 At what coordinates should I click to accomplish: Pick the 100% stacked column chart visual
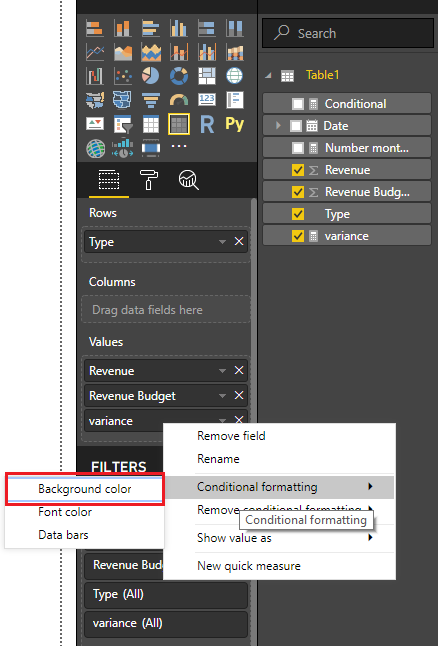click(234, 28)
